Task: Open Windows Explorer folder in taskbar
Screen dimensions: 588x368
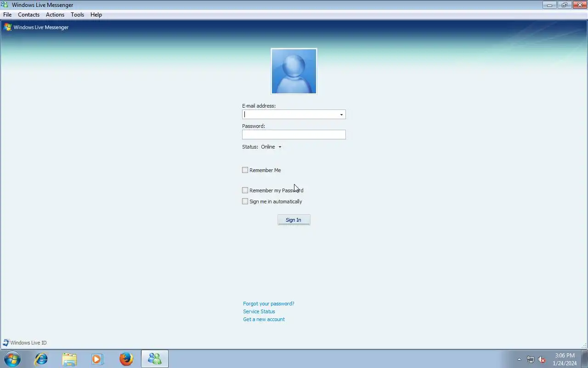Action: coord(69,359)
